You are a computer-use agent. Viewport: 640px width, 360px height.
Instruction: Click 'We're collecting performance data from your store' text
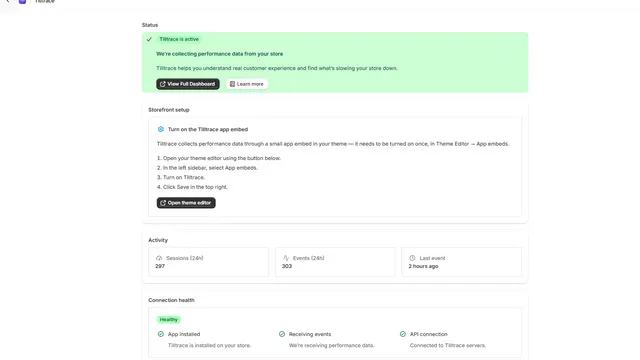click(220, 54)
